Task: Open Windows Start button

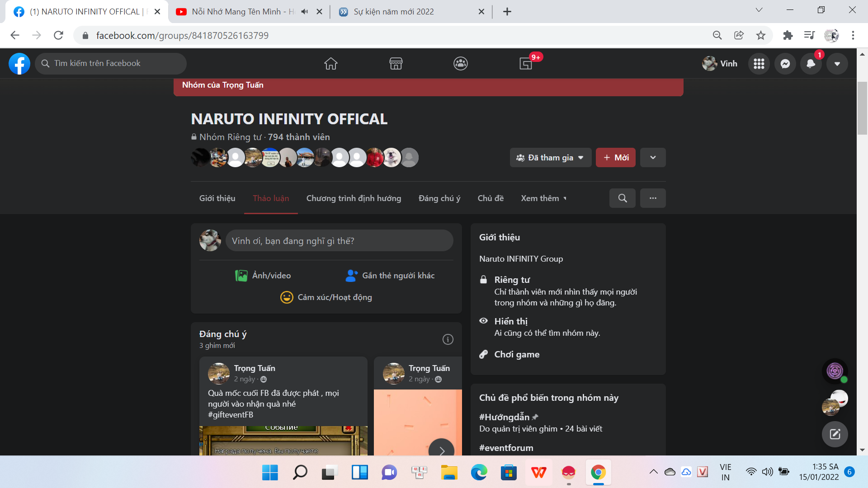Action: click(x=270, y=473)
